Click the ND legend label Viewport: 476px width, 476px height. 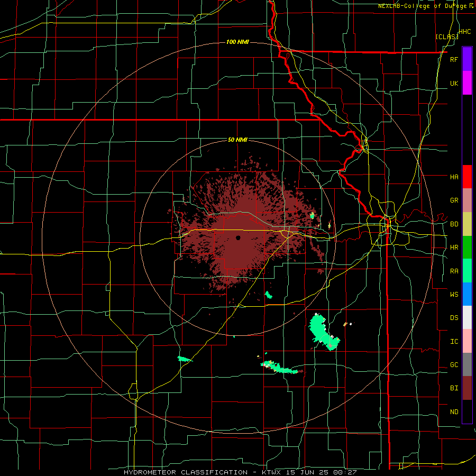click(454, 412)
